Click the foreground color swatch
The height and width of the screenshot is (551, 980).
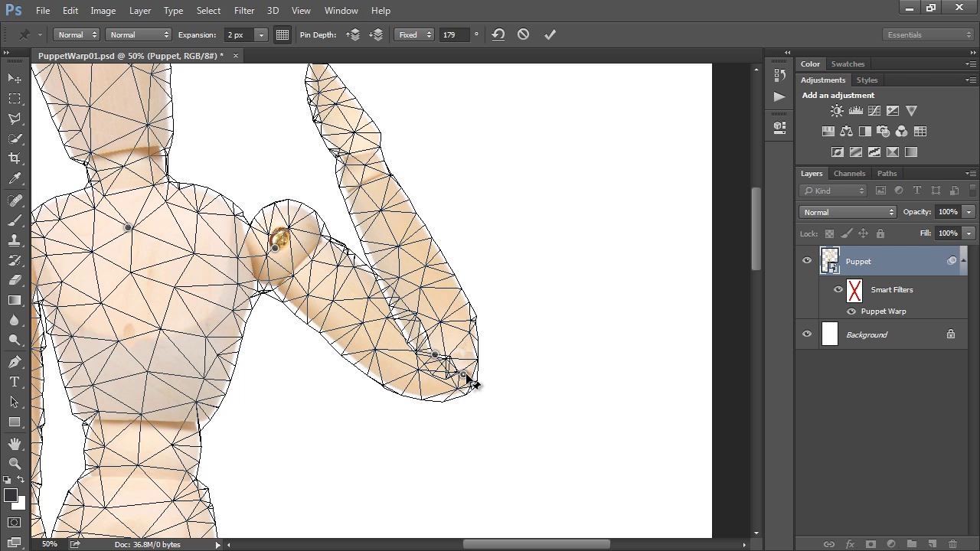(x=11, y=495)
